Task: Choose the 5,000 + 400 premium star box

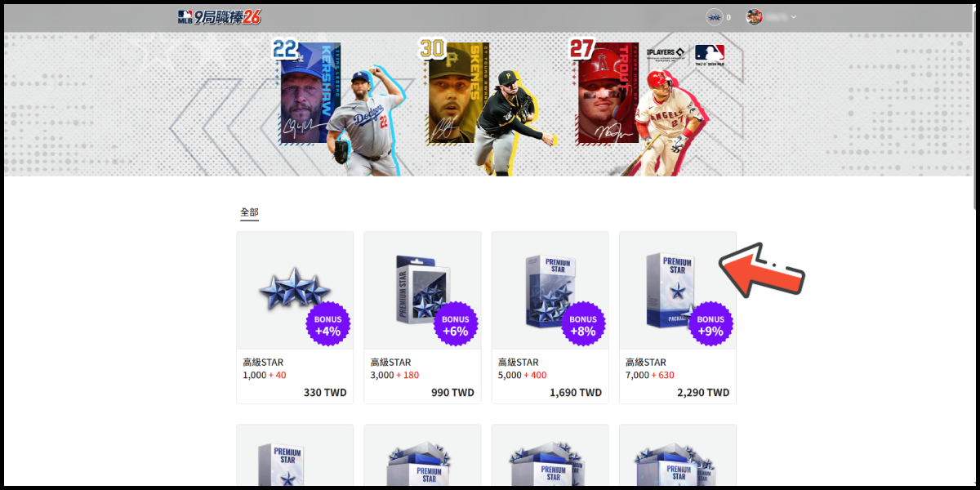Action: (x=550, y=318)
